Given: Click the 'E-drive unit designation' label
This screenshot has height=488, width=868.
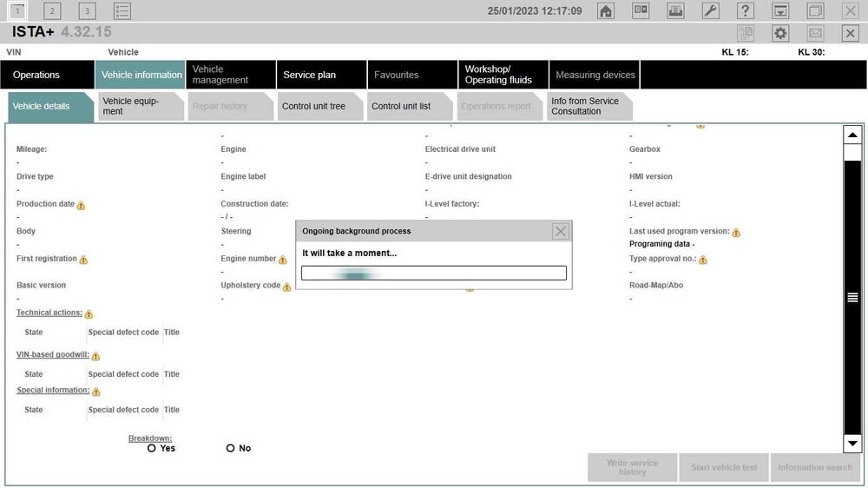Looking at the screenshot, I should [469, 176].
